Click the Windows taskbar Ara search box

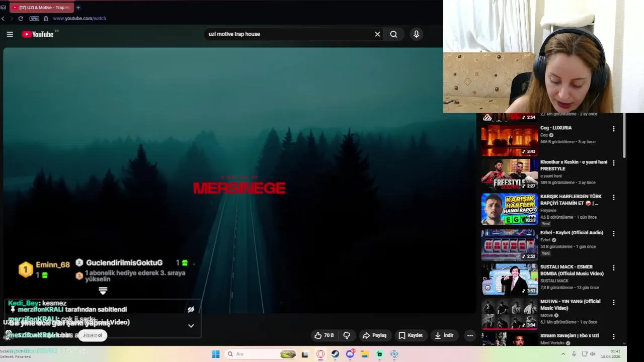261,354
